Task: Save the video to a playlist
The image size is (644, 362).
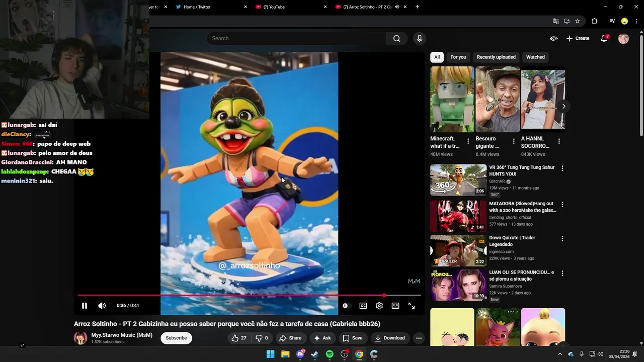Action: click(352, 338)
